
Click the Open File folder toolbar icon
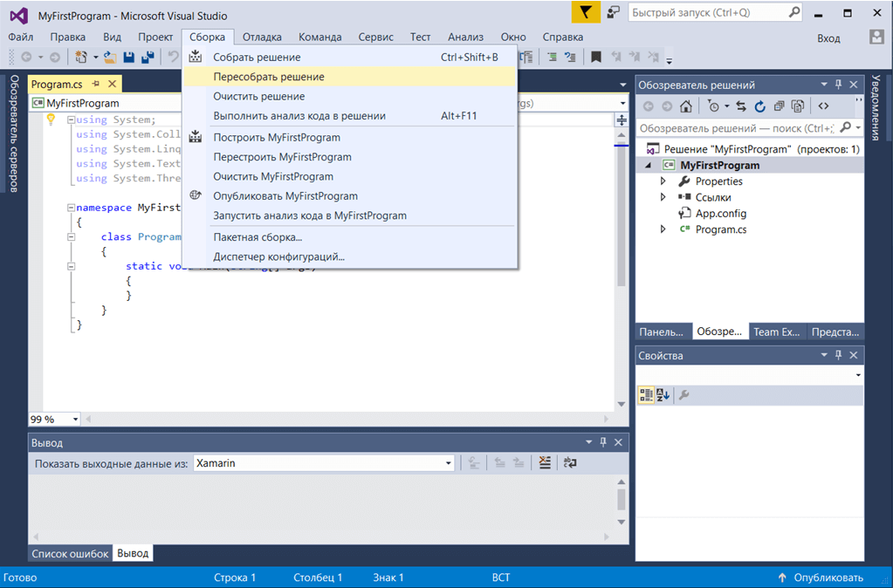pyautogui.click(x=110, y=57)
